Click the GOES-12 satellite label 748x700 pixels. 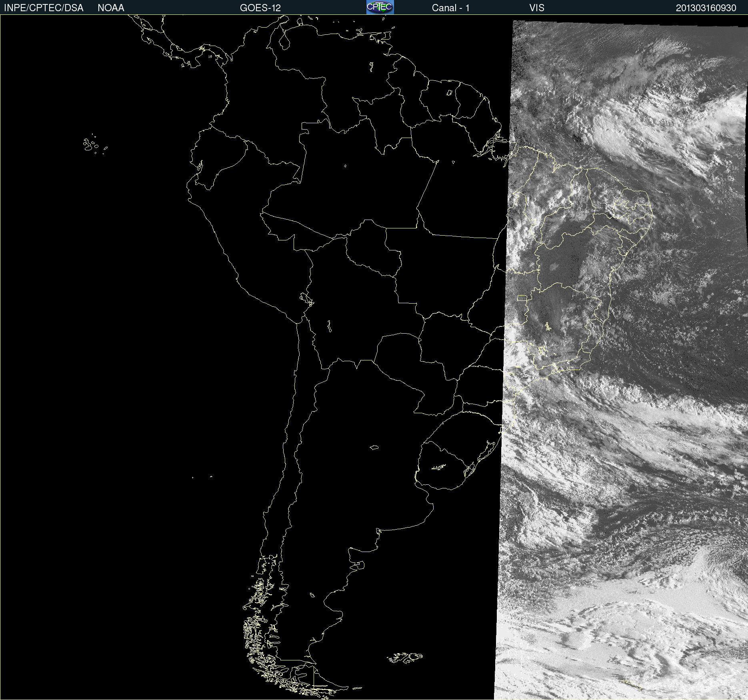260,8
